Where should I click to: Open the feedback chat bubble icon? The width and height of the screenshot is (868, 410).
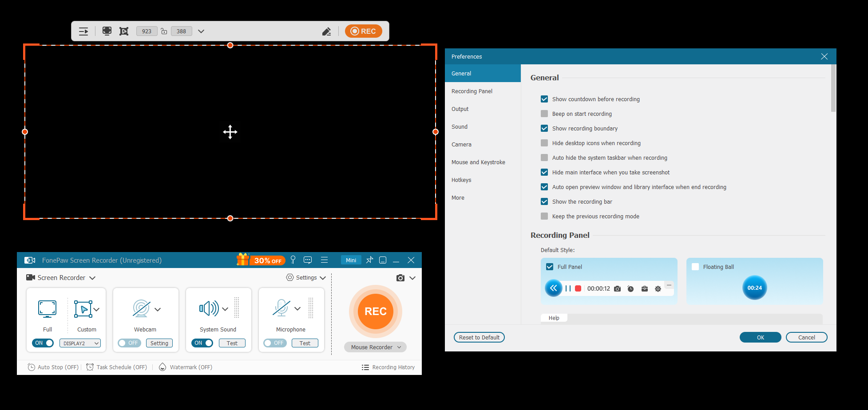(x=308, y=260)
